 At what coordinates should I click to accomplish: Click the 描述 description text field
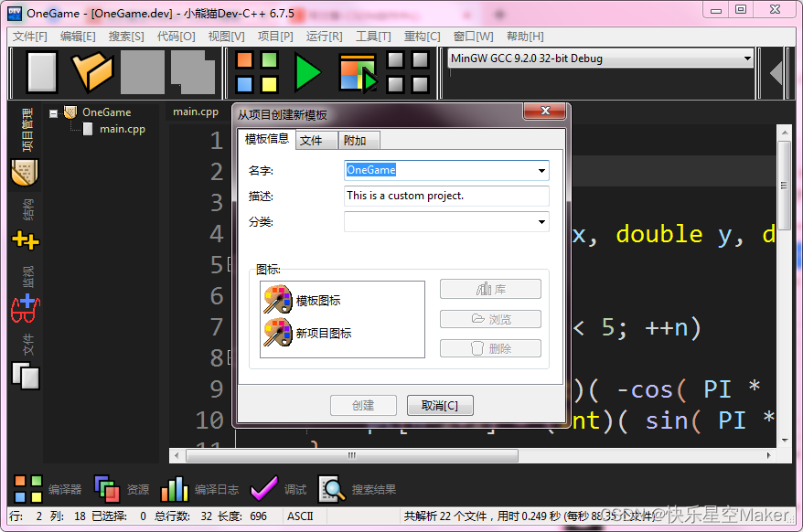click(x=446, y=196)
